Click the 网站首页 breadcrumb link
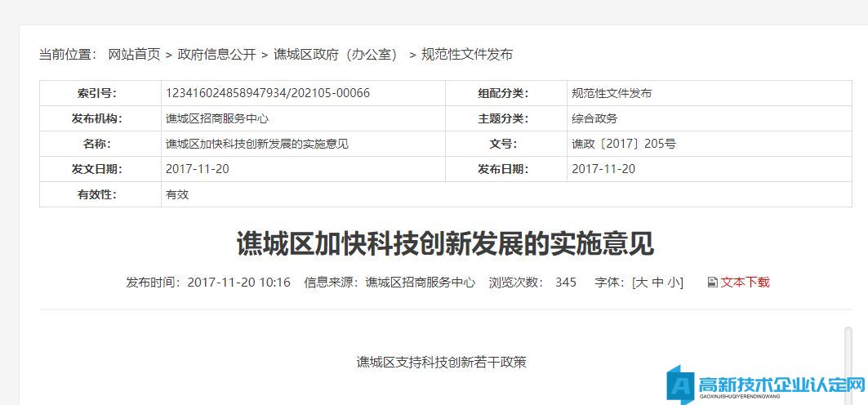868x405 pixels. 134,55
